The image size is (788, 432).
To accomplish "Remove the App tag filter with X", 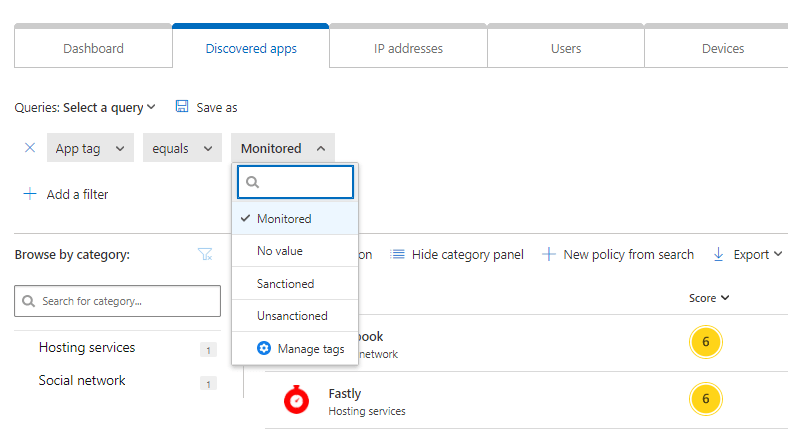I will tap(29, 148).
